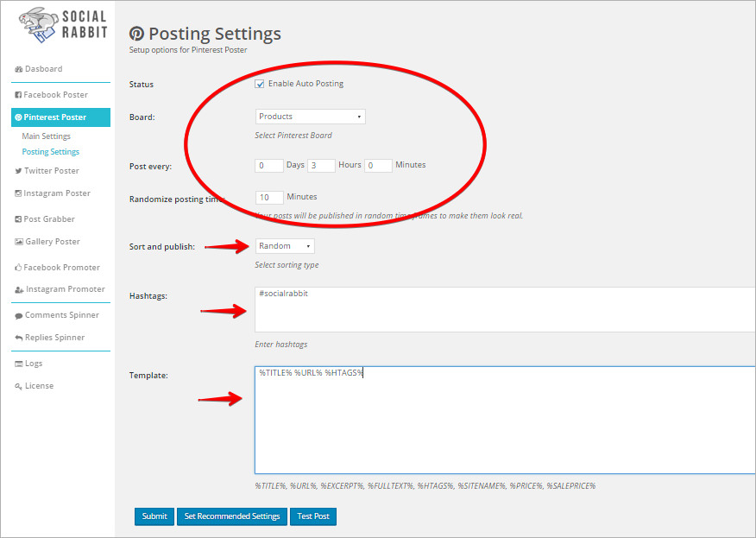Click the template variables hint text
The width and height of the screenshot is (756, 538).
[x=425, y=486]
